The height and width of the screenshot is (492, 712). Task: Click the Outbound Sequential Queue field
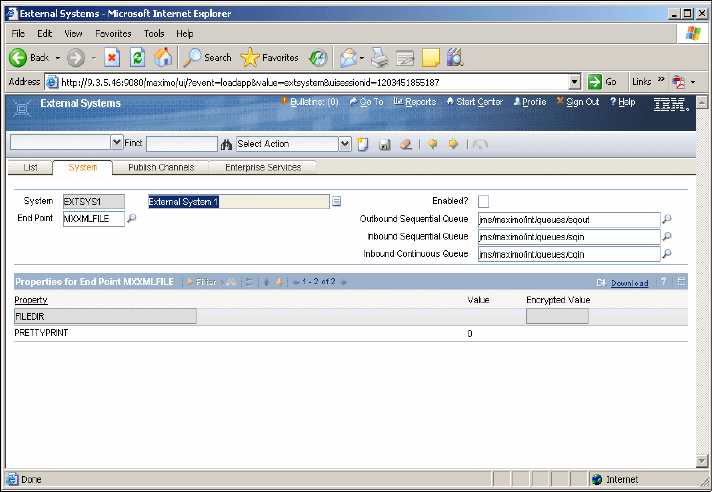[x=569, y=220]
